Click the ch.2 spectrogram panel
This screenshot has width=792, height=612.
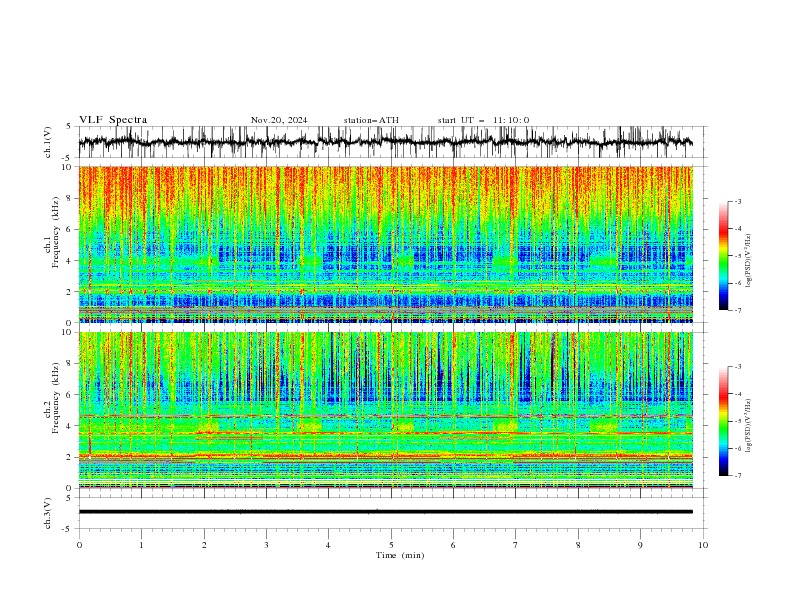coord(386,410)
